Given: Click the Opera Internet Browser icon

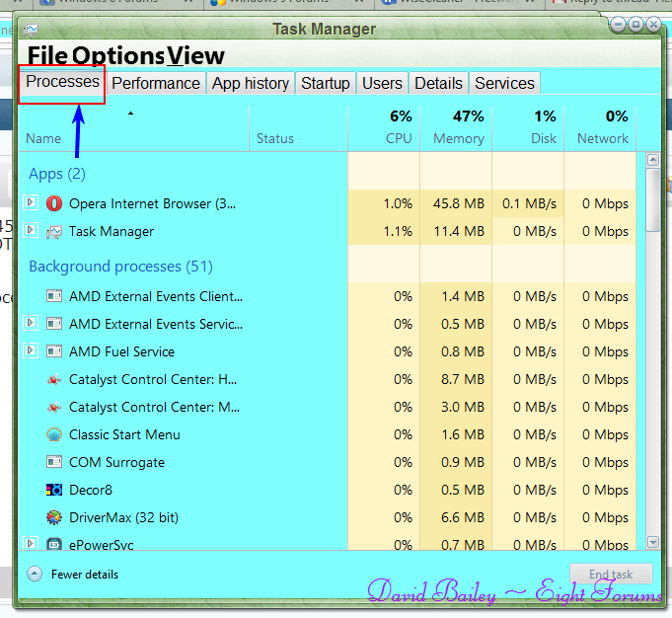Looking at the screenshot, I should coord(54,203).
